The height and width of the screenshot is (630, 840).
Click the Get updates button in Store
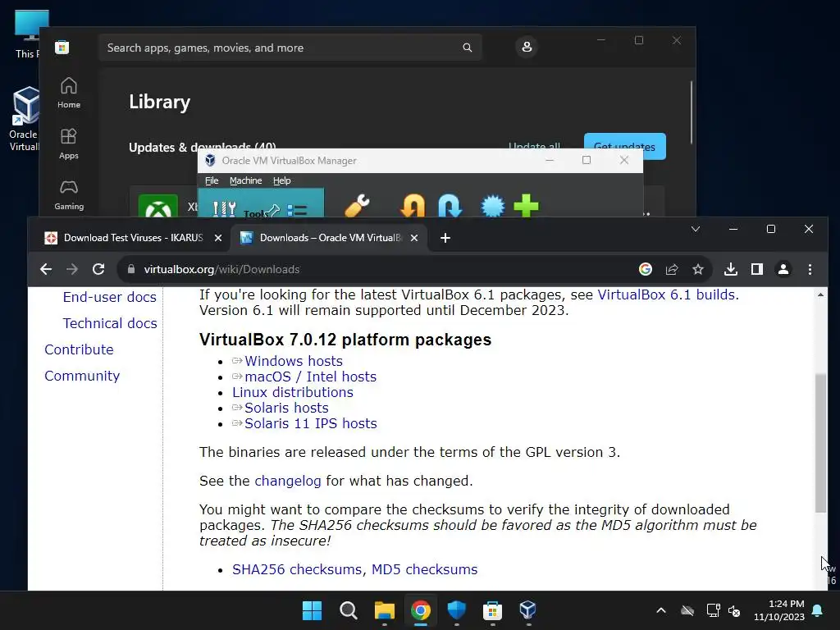(x=624, y=146)
